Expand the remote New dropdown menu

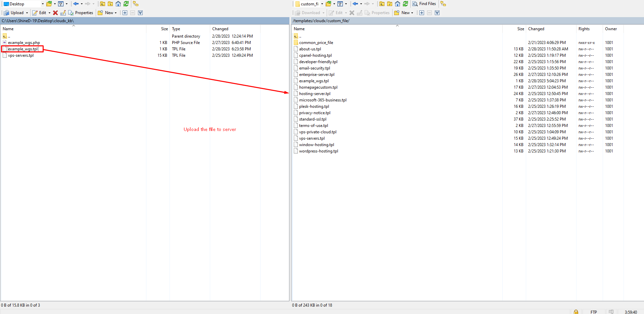click(x=412, y=13)
